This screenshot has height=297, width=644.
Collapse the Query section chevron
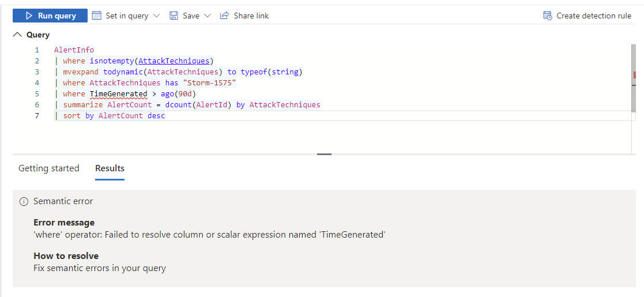[x=17, y=35]
